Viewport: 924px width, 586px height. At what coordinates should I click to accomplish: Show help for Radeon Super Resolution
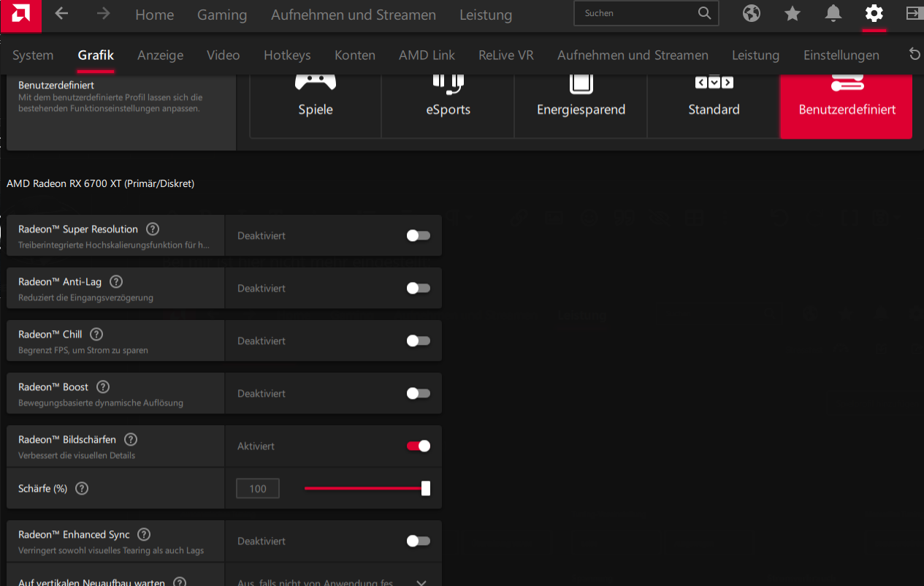click(153, 229)
